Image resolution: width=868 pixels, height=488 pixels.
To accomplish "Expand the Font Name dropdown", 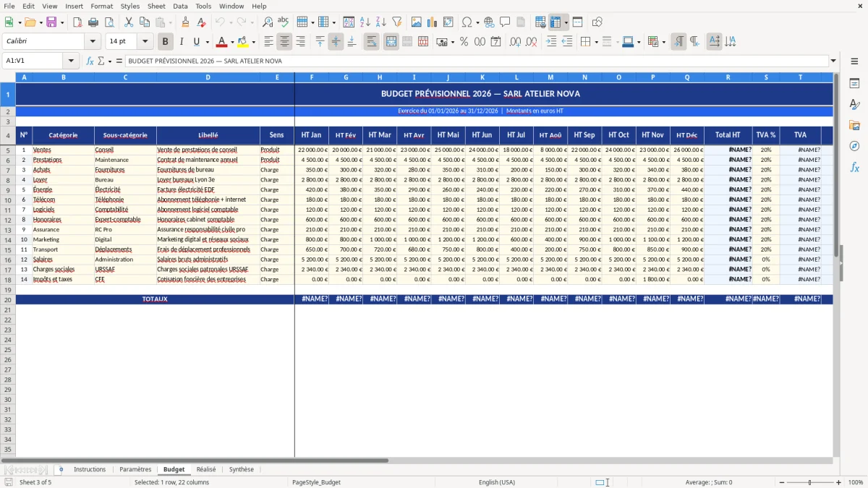I will pyautogui.click(x=93, y=42).
